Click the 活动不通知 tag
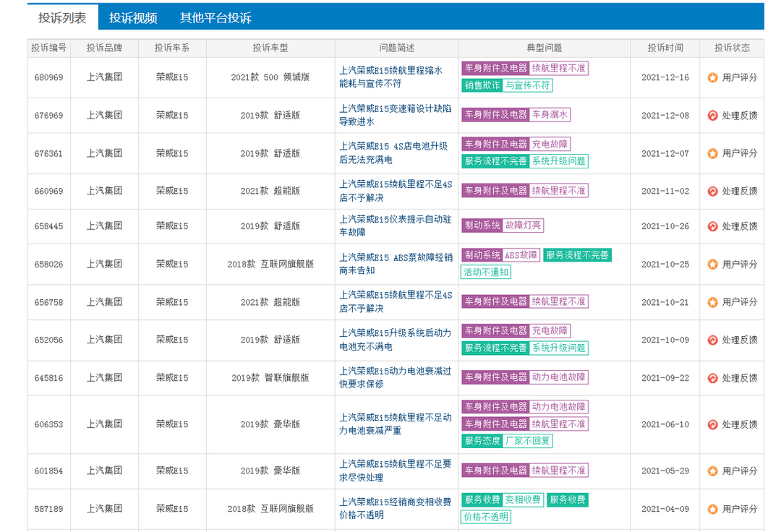The image size is (781, 532). coord(486,273)
